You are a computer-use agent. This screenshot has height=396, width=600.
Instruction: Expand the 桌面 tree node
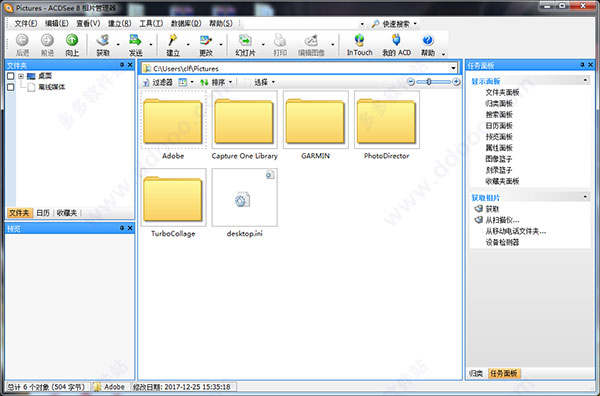click(21, 76)
